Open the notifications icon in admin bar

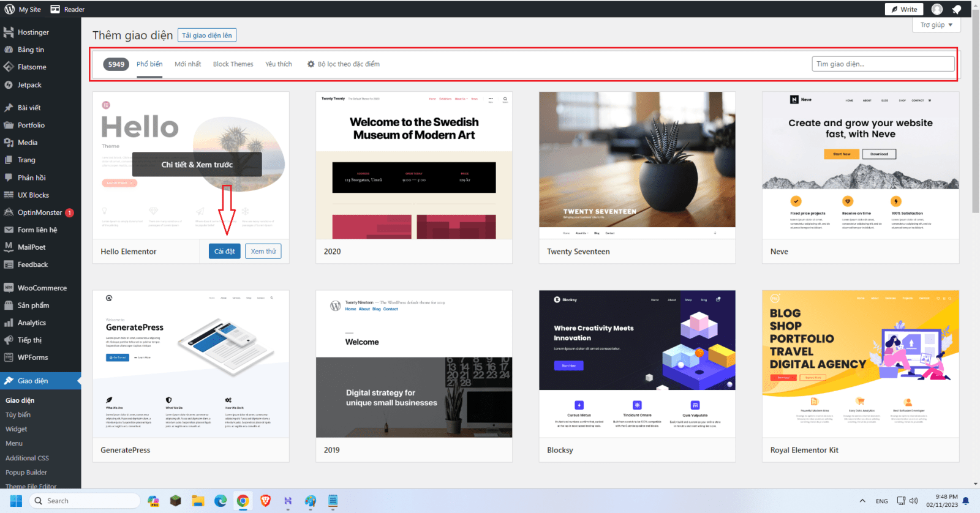[957, 9]
